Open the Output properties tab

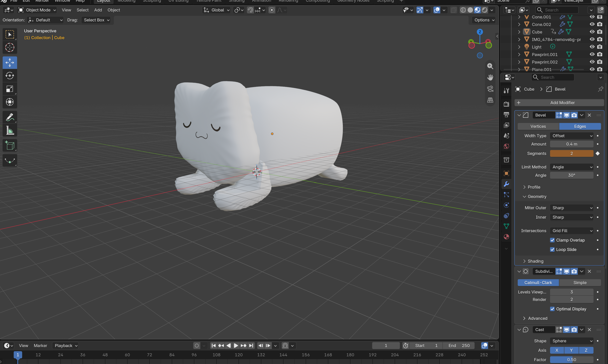[x=506, y=115]
